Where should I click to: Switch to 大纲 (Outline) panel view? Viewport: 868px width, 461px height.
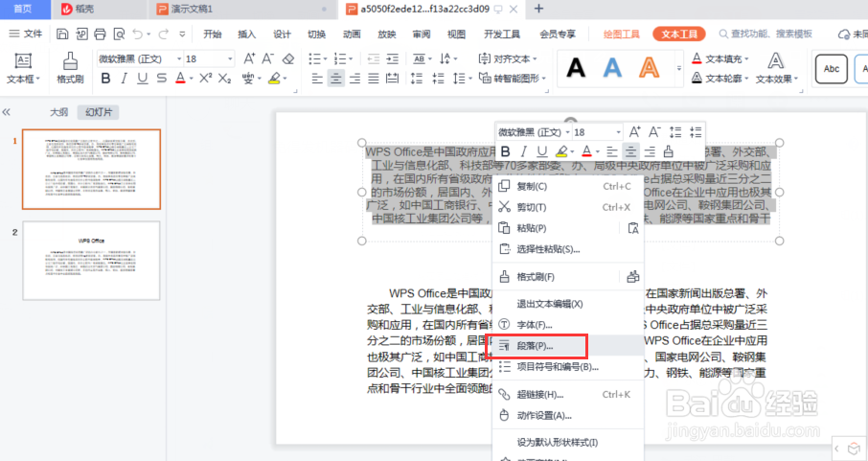(x=58, y=112)
